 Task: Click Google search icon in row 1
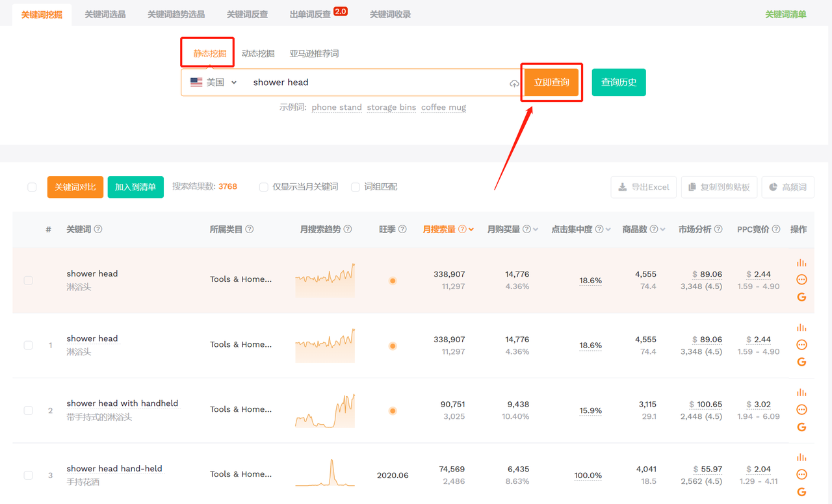click(x=801, y=362)
